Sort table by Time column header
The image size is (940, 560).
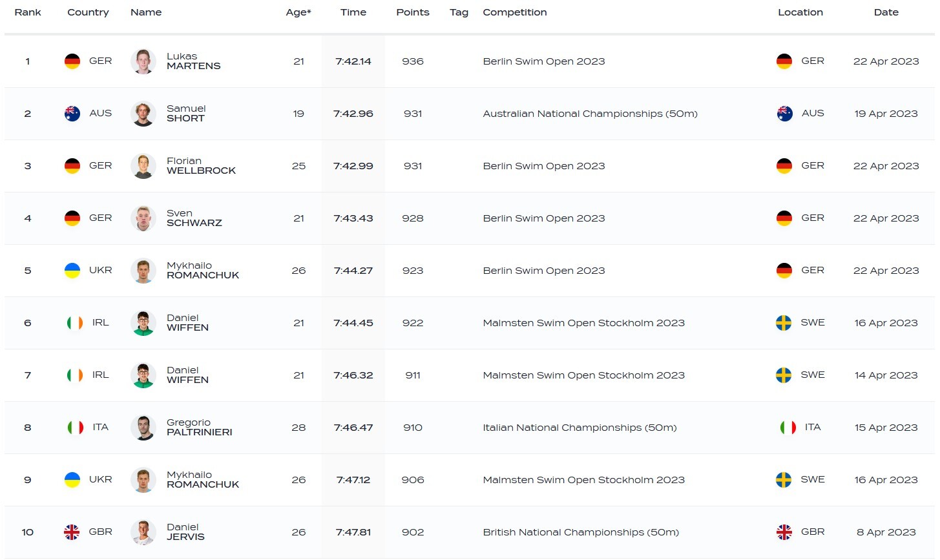pyautogui.click(x=353, y=12)
